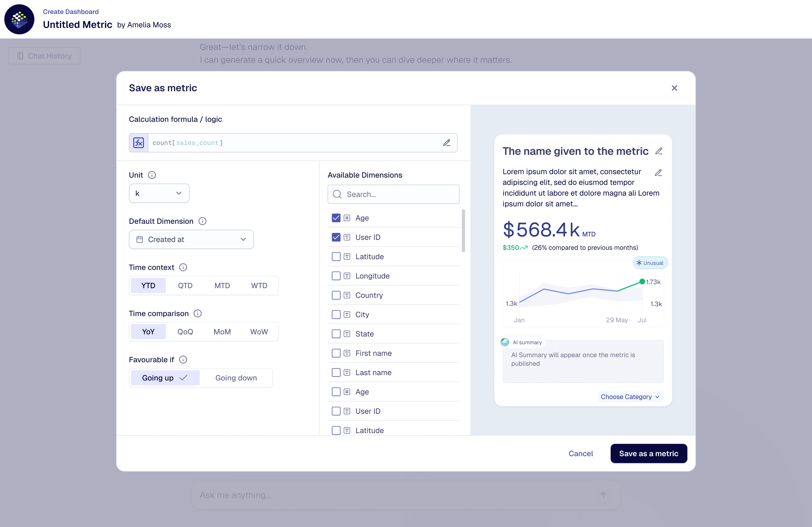The height and width of the screenshot is (527, 812).
Task: Click Save as a metric button
Action: click(x=648, y=453)
